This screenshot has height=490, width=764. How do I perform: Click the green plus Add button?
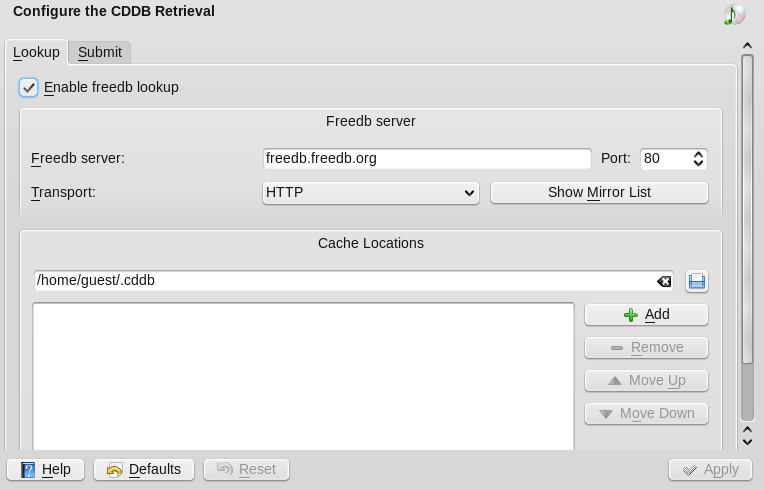click(x=646, y=315)
